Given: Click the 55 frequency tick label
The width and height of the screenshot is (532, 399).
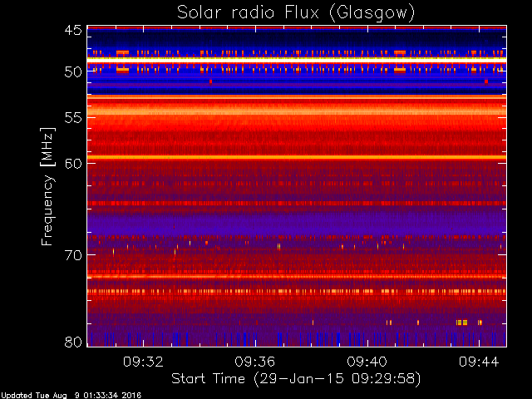Looking at the screenshot, I should (x=73, y=118).
